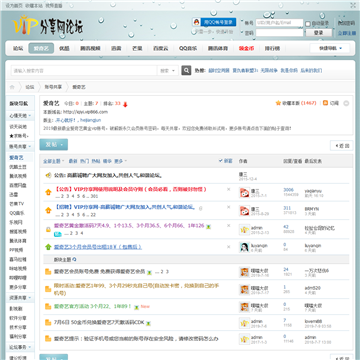The width and height of the screenshot is (360, 360).
Task: Click folder icon of green 3个月22 thread
Action: 48,306
